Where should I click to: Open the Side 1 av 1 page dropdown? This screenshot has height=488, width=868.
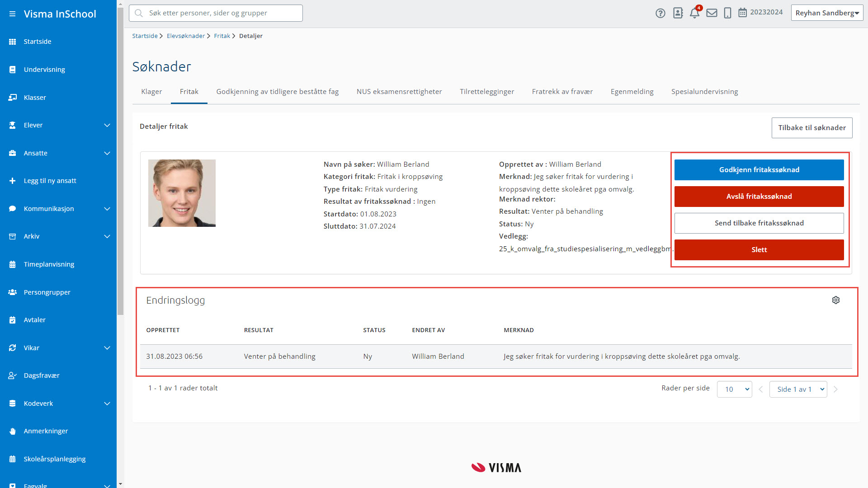[798, 389]
